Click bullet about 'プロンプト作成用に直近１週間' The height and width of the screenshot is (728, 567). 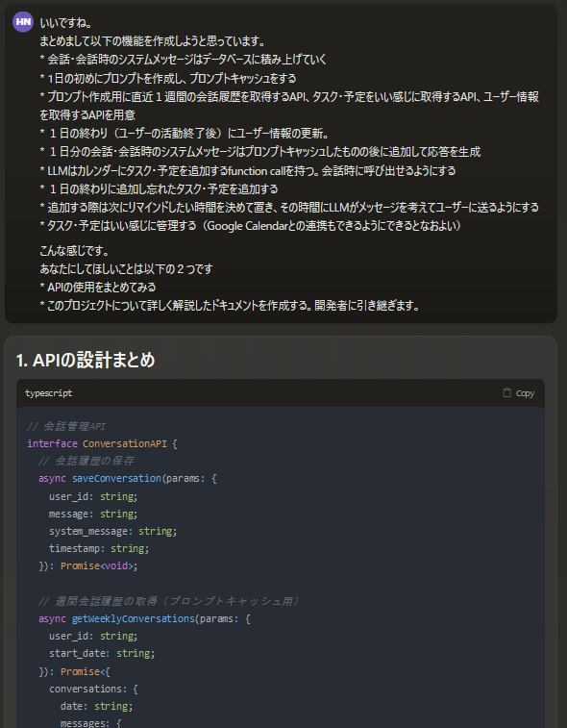pyautogui.click(x=289, y=106)
